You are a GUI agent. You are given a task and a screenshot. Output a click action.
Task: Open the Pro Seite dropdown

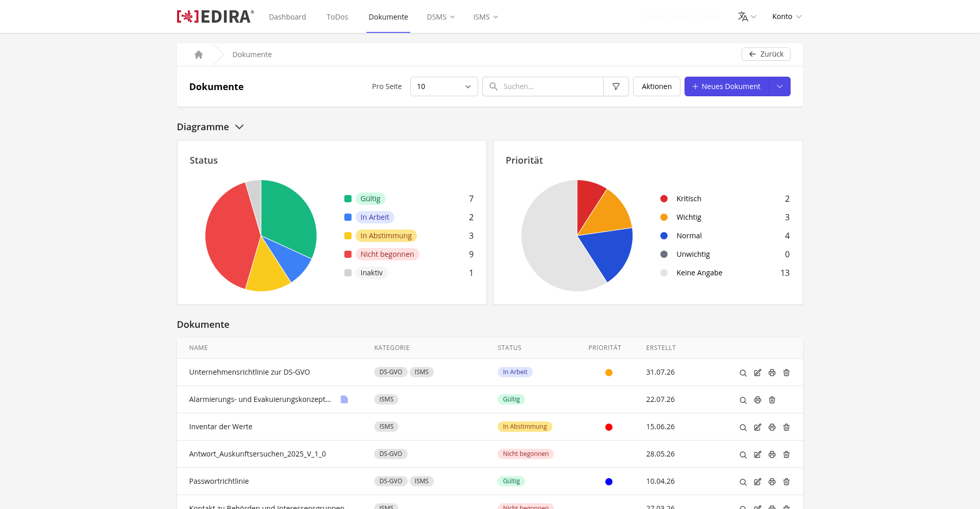444,86
